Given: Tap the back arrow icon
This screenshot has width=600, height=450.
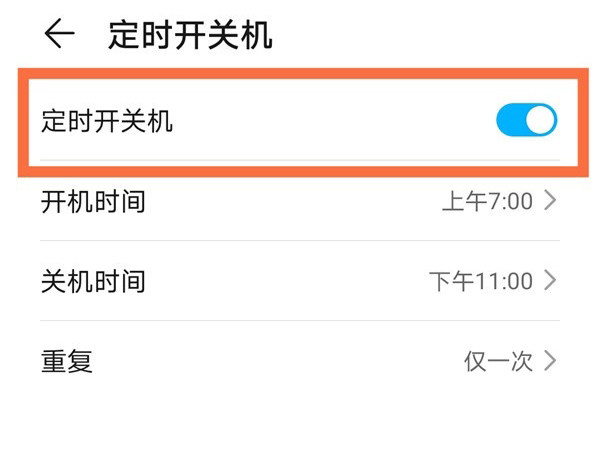Looking at the screenshot, I should (59, 34).
